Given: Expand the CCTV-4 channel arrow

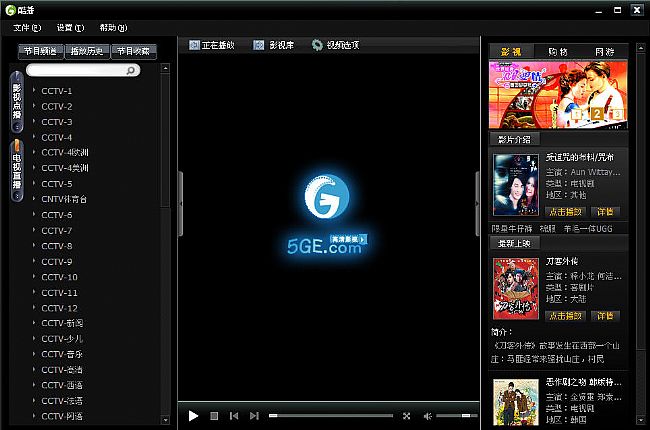Looking at the screenshot, I should 34,136.
